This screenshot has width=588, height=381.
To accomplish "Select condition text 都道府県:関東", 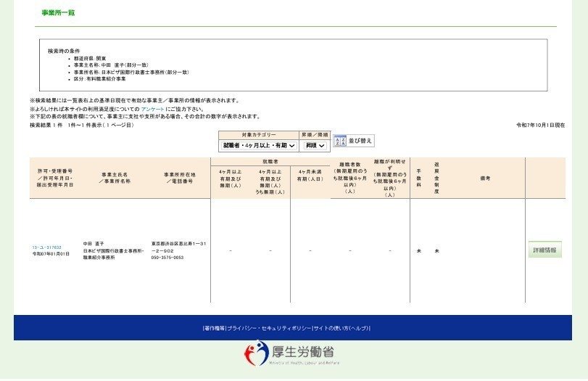I will [90, 59].
